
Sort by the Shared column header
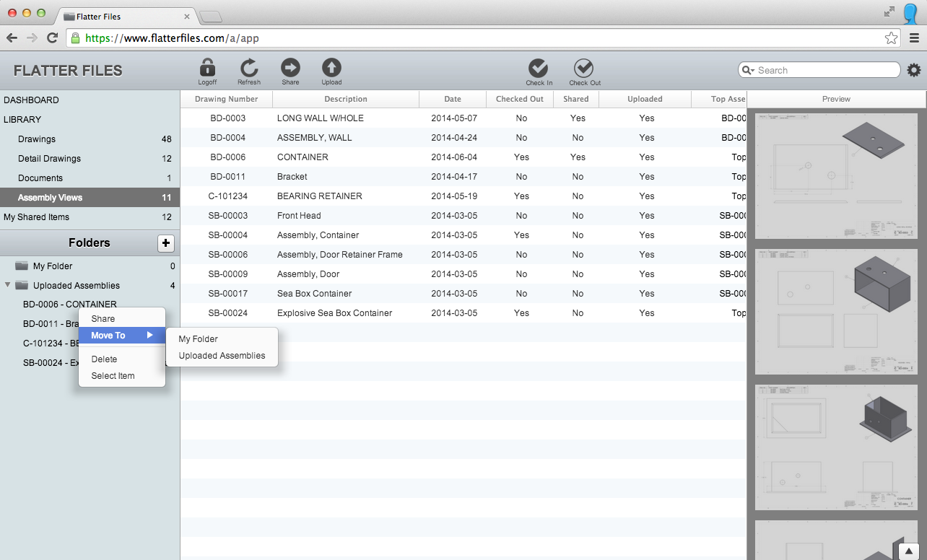tap(576, 99)
